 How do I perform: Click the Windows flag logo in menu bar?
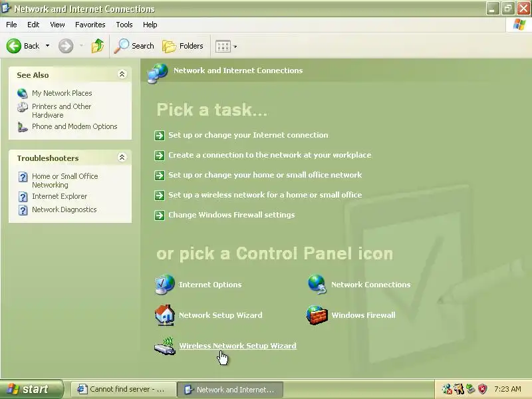pyautogui.click(x=519, y=25)
